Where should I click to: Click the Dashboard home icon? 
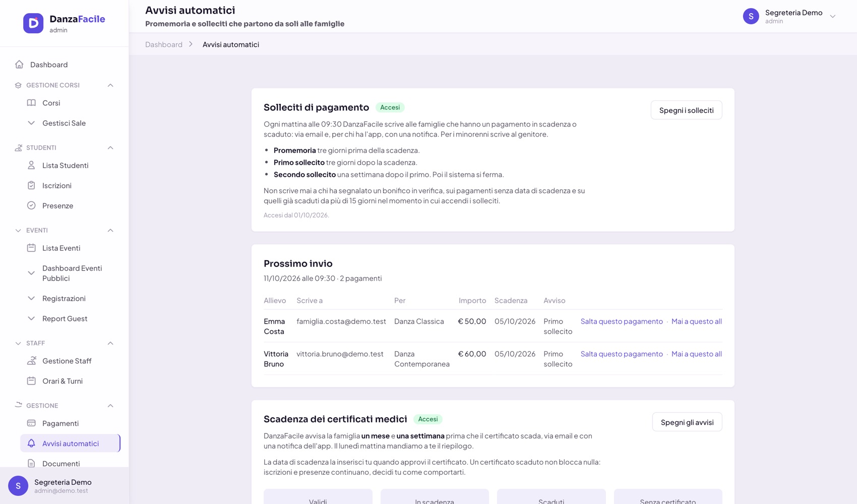pos(19,65)
